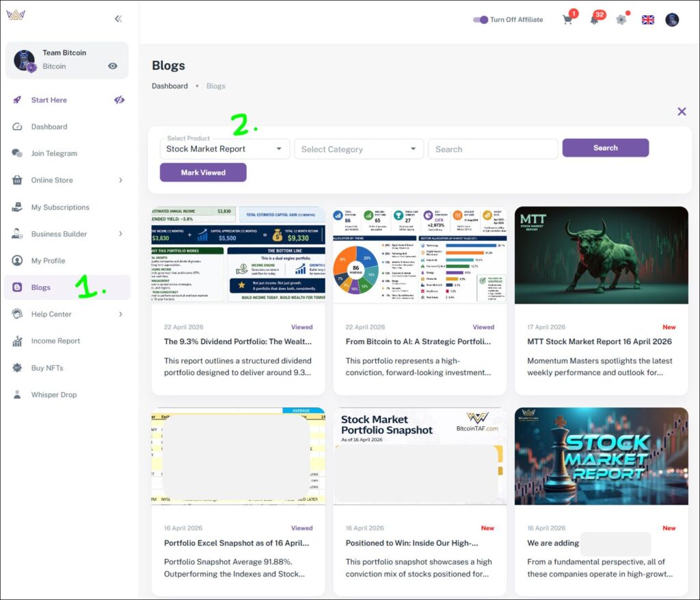The width and height of the screenshot is (700, 600).
Task: Toggle the eye icon on Team Bitcoin card
Action: coord(113,66)
